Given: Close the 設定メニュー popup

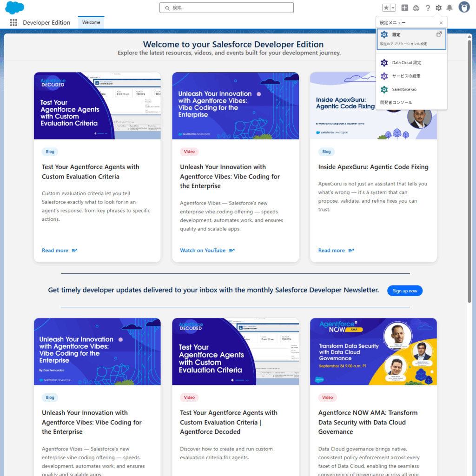Looking at the screenshot, I should (441, 23).
